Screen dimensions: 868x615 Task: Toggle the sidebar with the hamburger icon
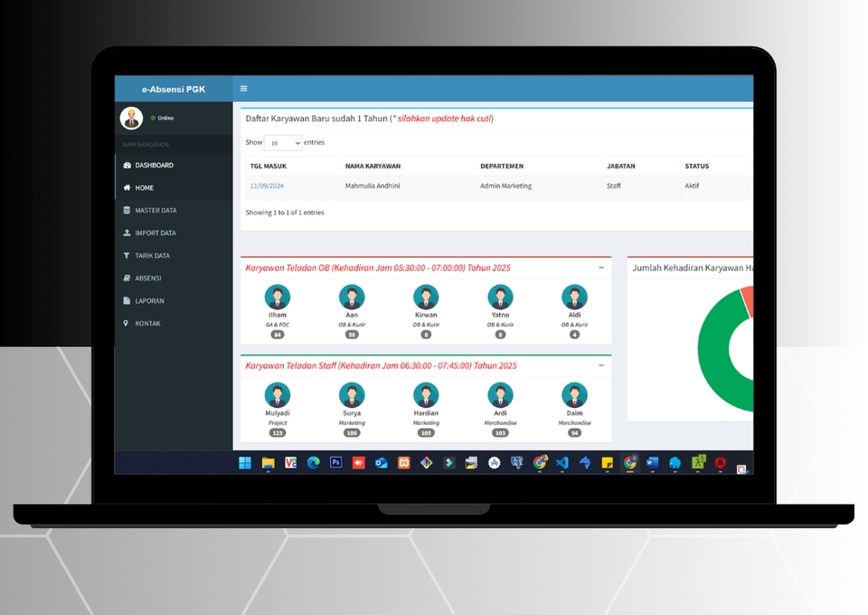click(243, 89)
